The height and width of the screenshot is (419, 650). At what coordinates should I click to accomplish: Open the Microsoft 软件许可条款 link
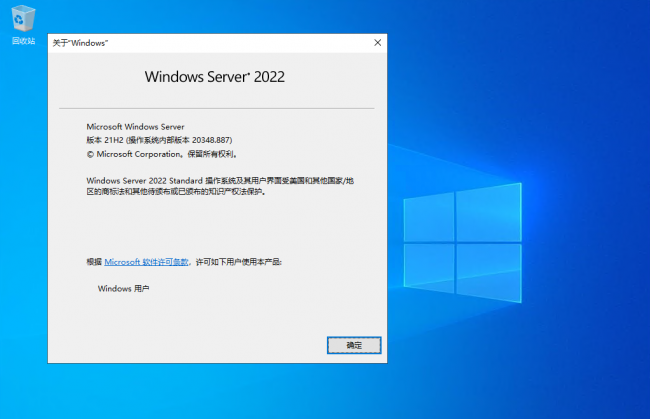click(x=146, y=262)
